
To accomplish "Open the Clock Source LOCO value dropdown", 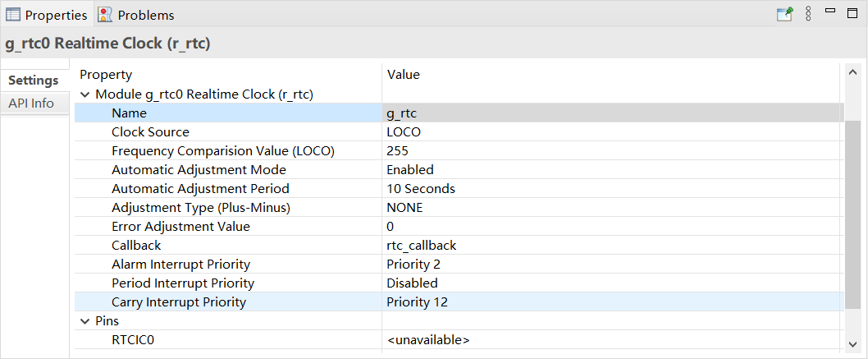I will [x=611, y=131].
